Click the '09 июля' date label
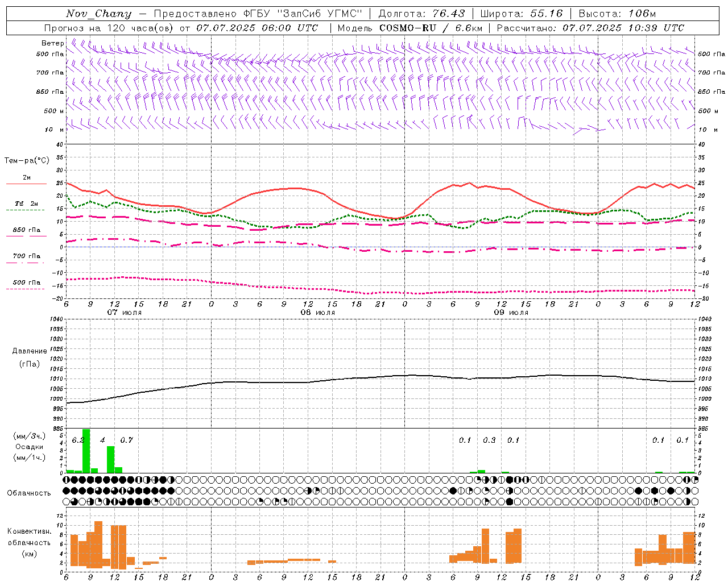This screenshot has height=582, width=728. [511, 313]
